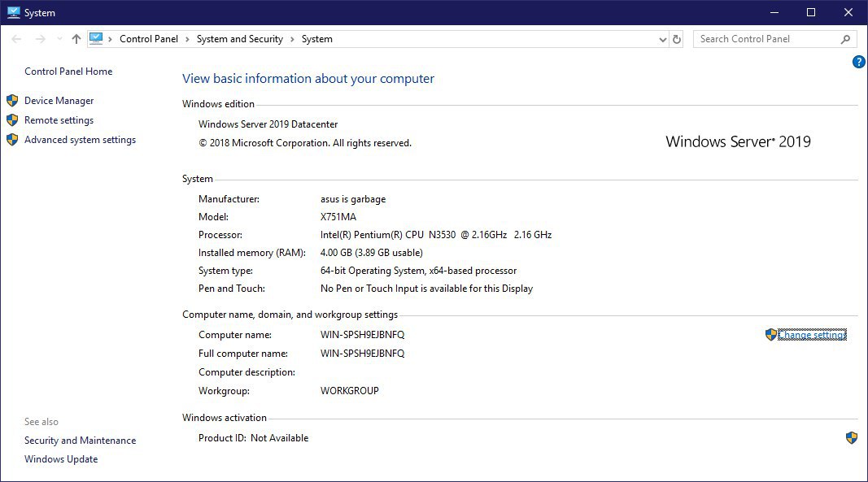Open Control Panel breadcrumb
The image size is (868, 482).
[149, 39]
